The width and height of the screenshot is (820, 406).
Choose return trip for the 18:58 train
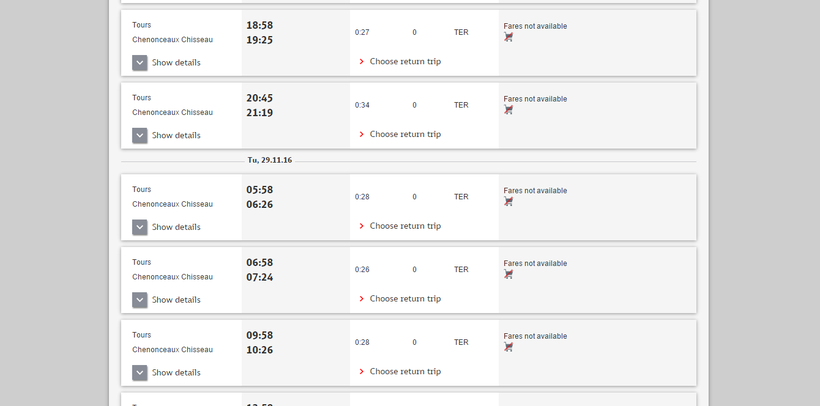(404, 62)
